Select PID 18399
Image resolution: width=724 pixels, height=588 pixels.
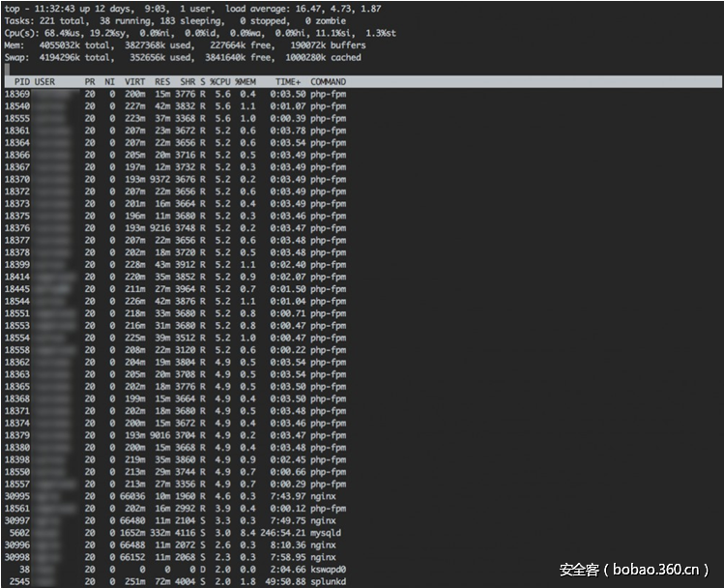17,265
